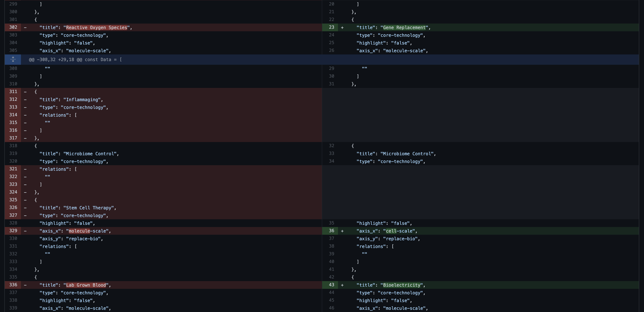
Task: Select added line number 23
Action: click(x=331, y=27)
